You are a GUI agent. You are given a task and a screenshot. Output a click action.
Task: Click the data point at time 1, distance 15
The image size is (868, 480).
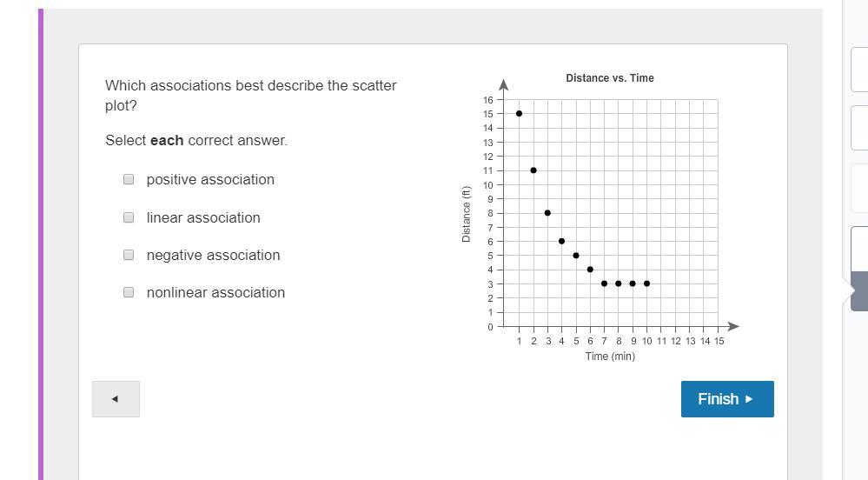[519, 114]
